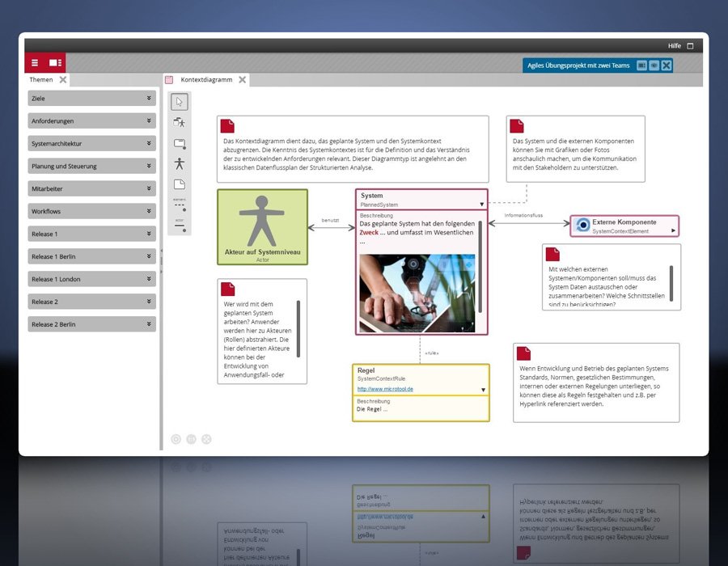Click the hands photo in System element

coord(417,294)
